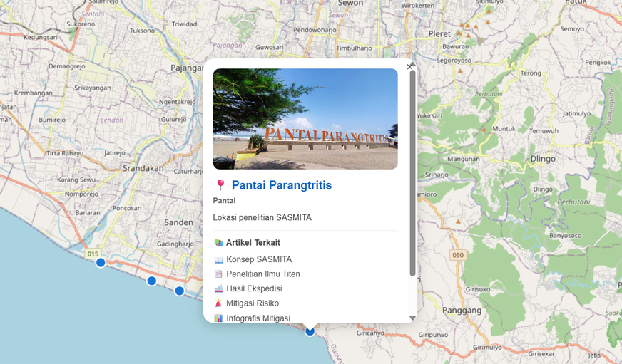Click the Srandakan label on the map
Image resolution: width=622 pixels, height=364 pixels.
click(x=143, y=168)
